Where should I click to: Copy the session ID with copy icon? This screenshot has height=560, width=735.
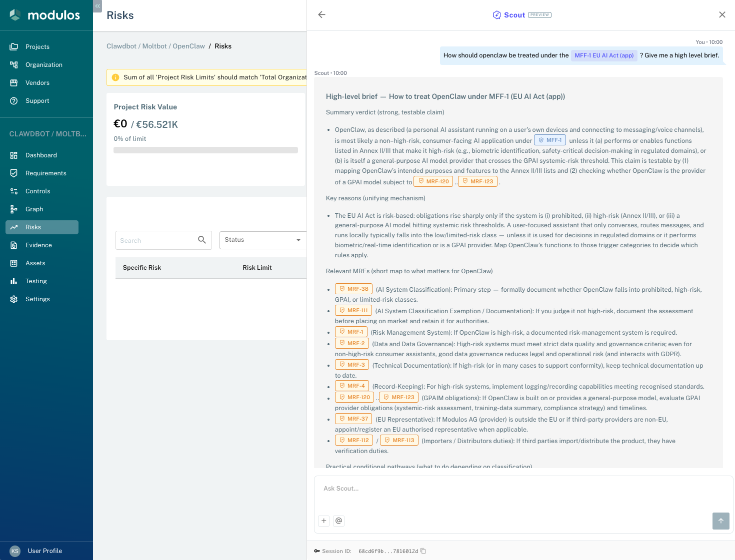[423, 551]
